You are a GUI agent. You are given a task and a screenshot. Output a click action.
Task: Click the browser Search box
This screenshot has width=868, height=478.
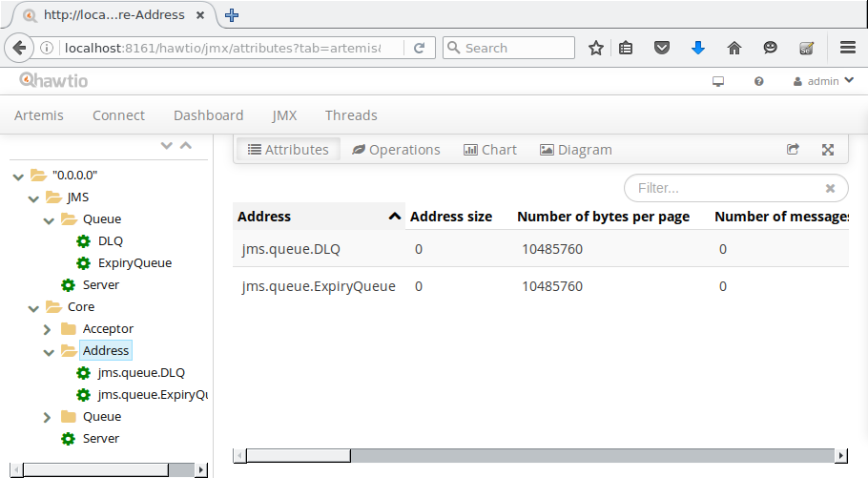[508, 49]
